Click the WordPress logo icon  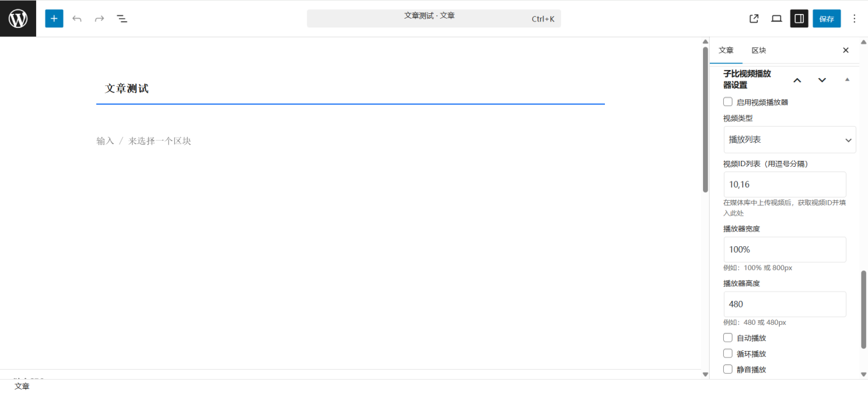pyautogui.click(x=18, y=19)
